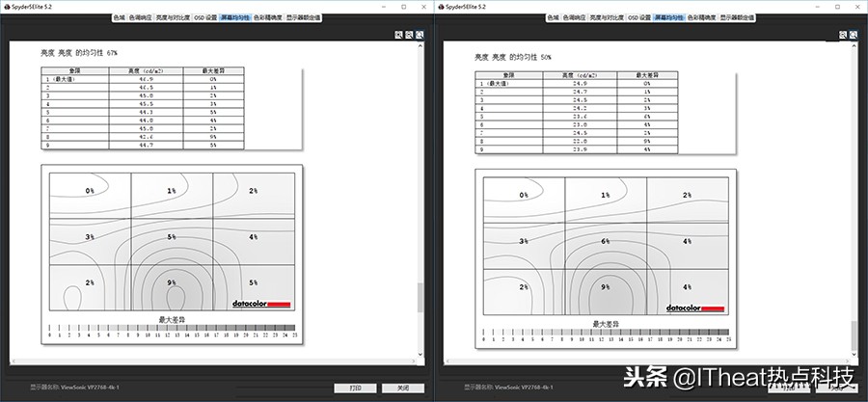868x402 pixels.
Task: Click the datacolor logo in right contour map
Action: pos(695,308)
